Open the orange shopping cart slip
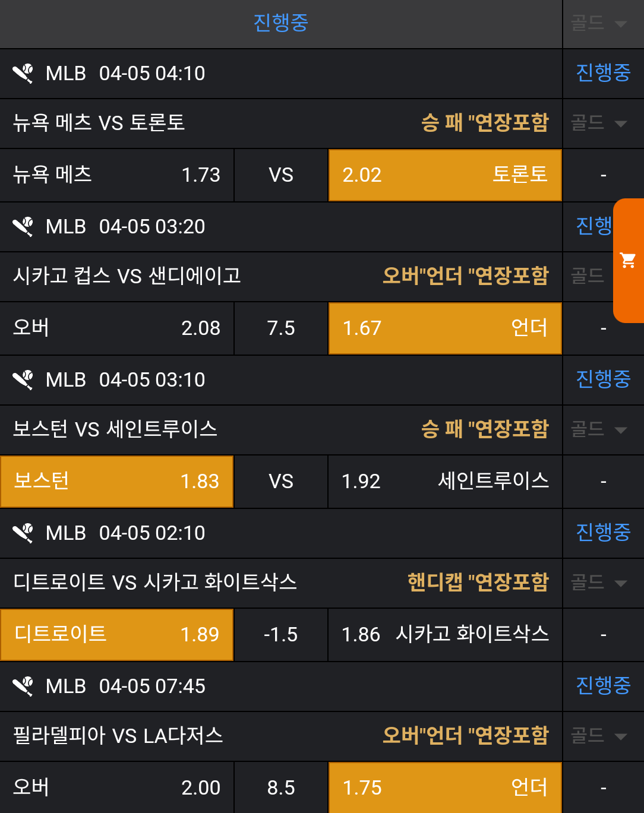The width and height of the screenshot is (644, 813). coord(628,261)
